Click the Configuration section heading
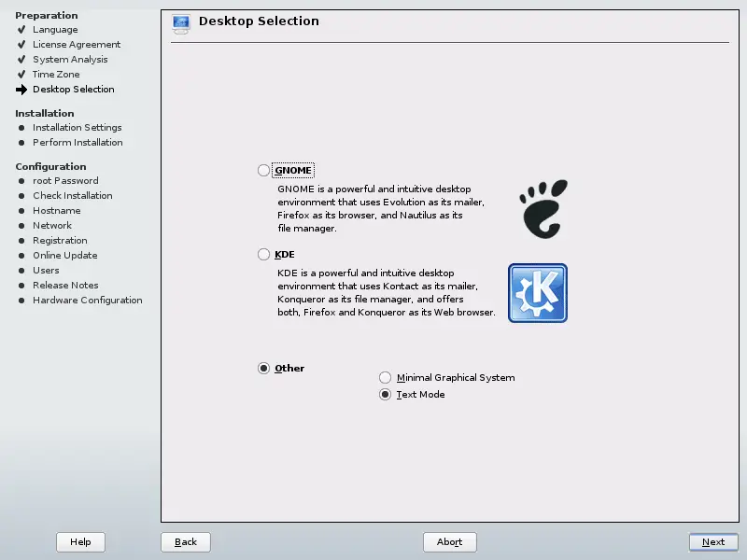Viewport: 747px width, 560px height. (50, 167)
